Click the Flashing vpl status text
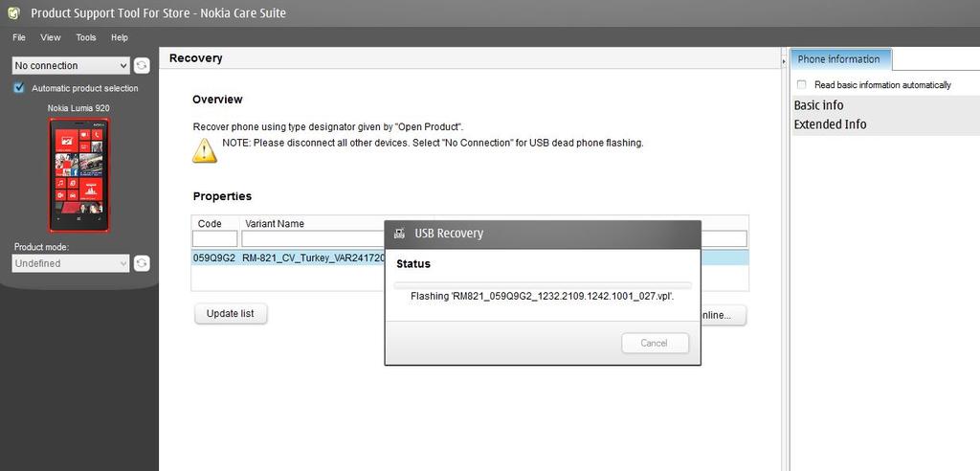This screenshot has width=980, height=471. (x=542, y=297)
